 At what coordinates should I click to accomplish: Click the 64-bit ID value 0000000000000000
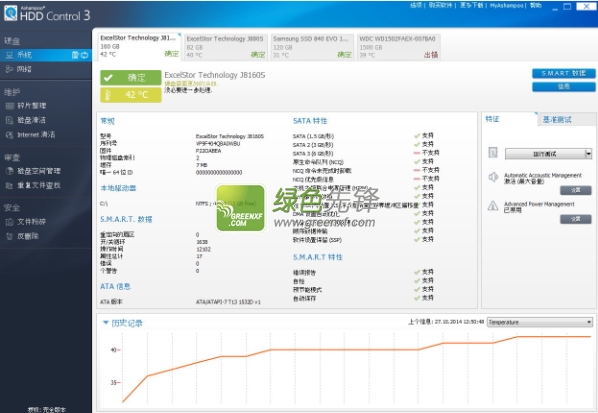(x=219, y=173)
